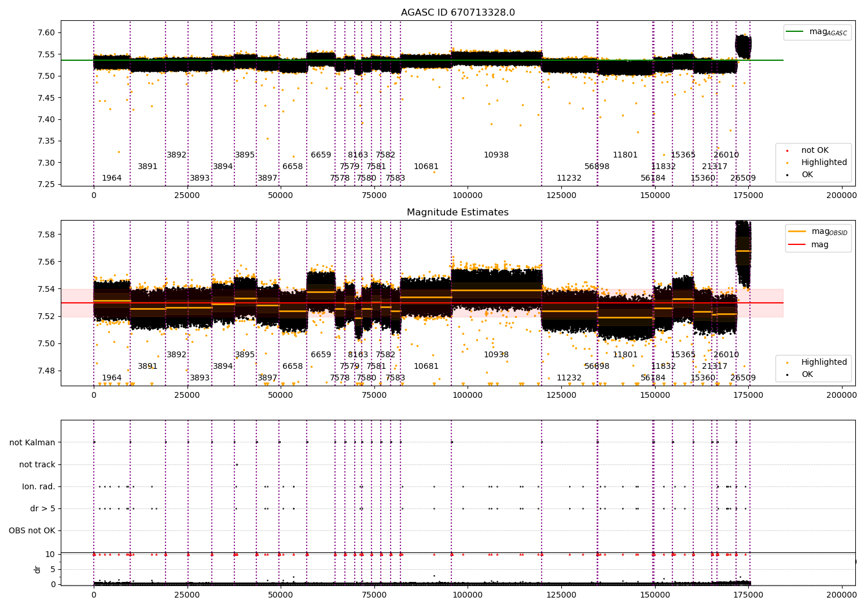Click OBSID label 26509 in Magnitude Estimates plot
Screen dimensions: 868x608
click(x=743, y=378)
